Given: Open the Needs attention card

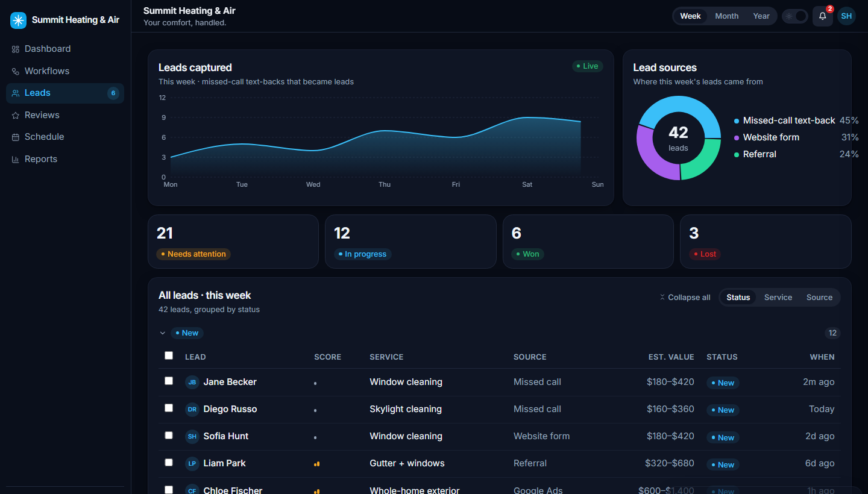Looking at the screenshot, I should [233, 242].
